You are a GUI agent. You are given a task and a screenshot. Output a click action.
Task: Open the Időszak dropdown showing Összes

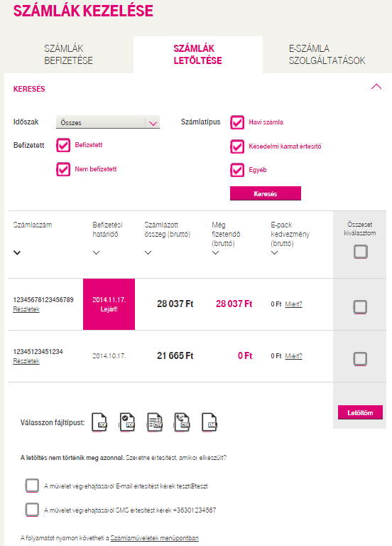point(108,122)
